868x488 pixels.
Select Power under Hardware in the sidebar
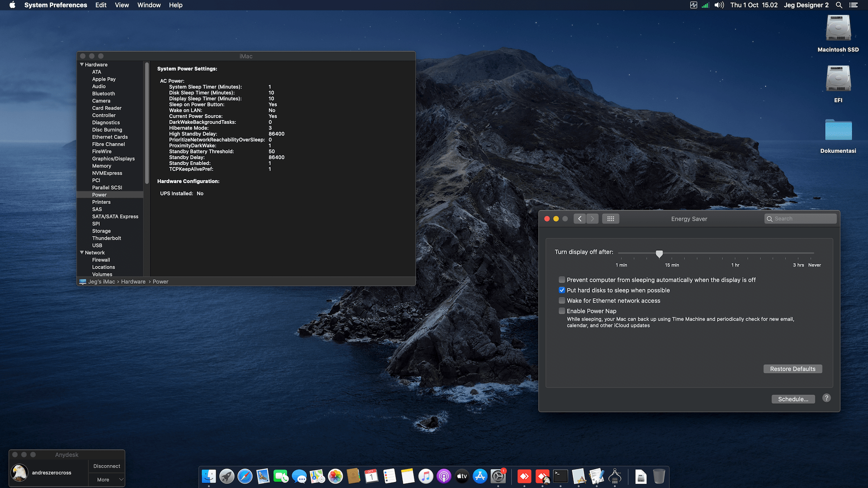[99, 195]
